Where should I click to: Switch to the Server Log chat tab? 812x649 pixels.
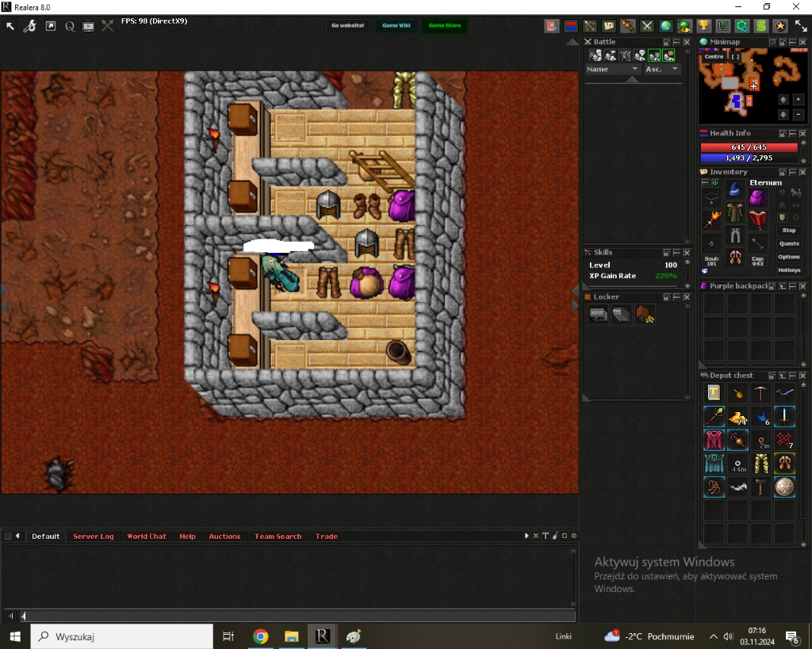click(x=94, y=536)
